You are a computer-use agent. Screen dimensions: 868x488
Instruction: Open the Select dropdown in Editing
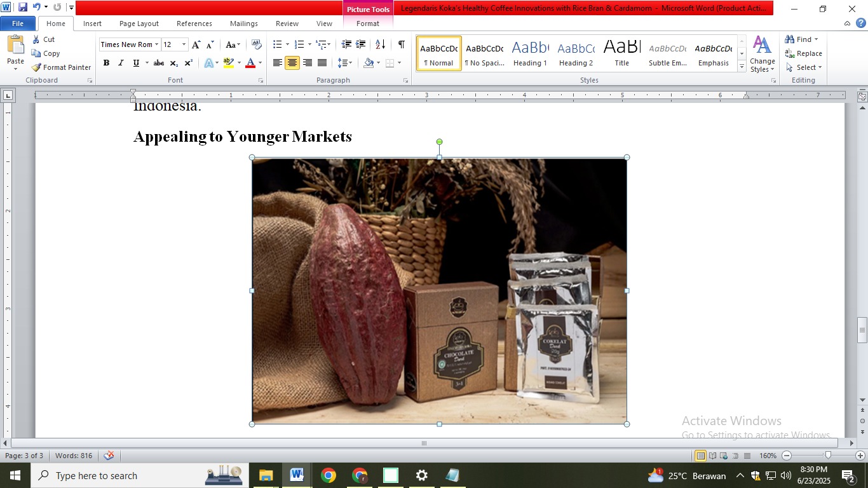click(x=804, y=67)
